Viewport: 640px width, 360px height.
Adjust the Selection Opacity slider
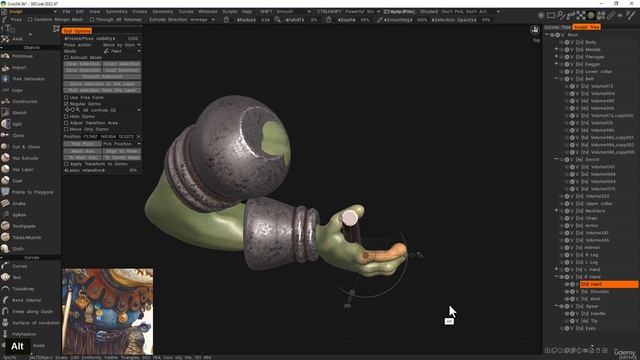point(461,20)
